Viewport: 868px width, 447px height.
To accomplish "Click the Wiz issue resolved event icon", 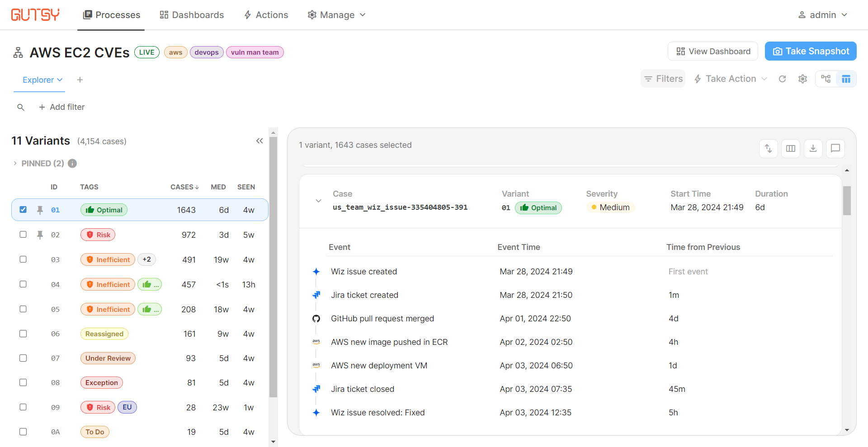I will click(316, 413).
